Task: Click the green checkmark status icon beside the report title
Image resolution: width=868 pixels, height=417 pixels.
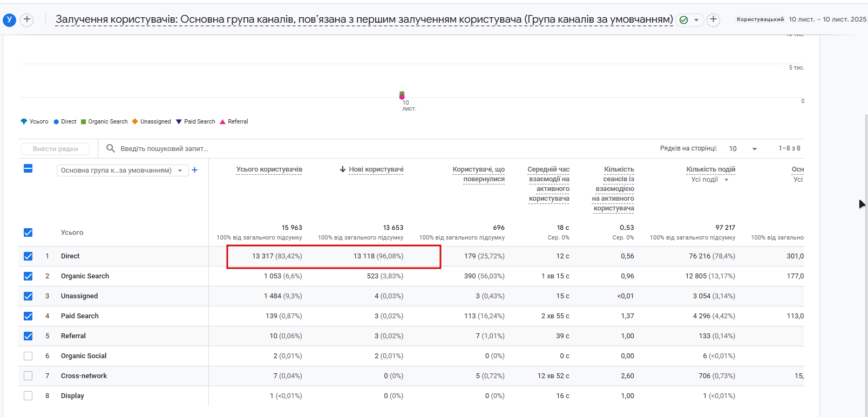Action: [683, 20]
